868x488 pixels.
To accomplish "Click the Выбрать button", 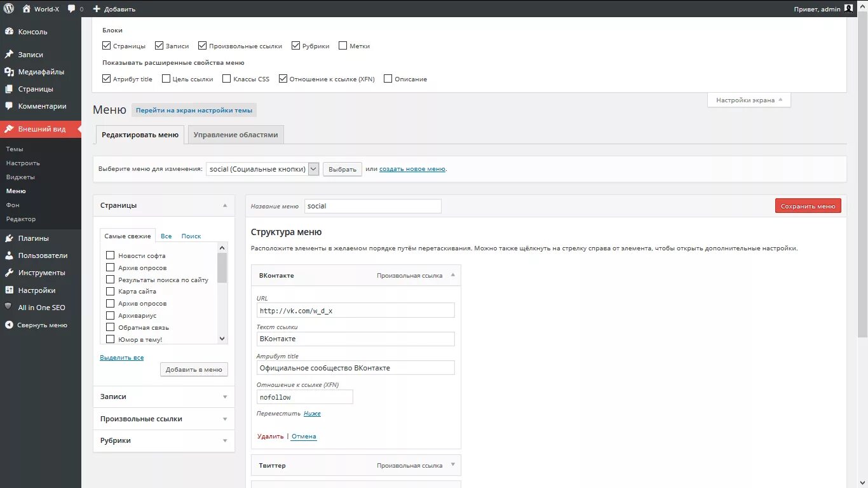I will point(342,170).
